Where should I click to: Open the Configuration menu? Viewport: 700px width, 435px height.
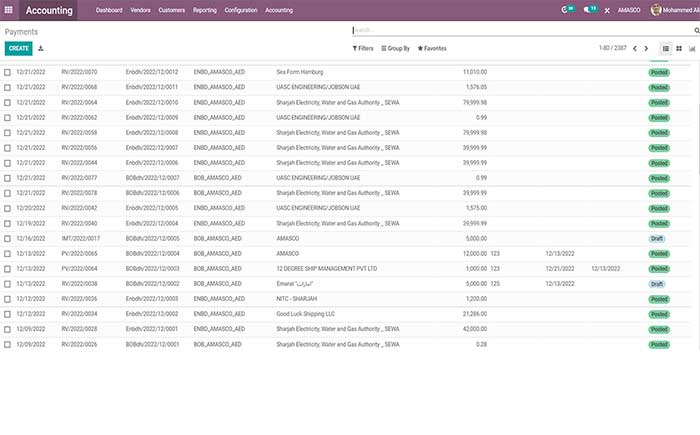[241, 10]
